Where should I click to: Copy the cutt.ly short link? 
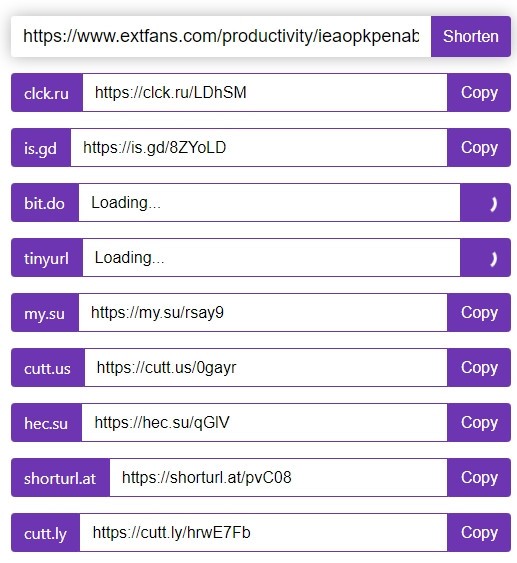pyautogui.click(x=479, y=532)
